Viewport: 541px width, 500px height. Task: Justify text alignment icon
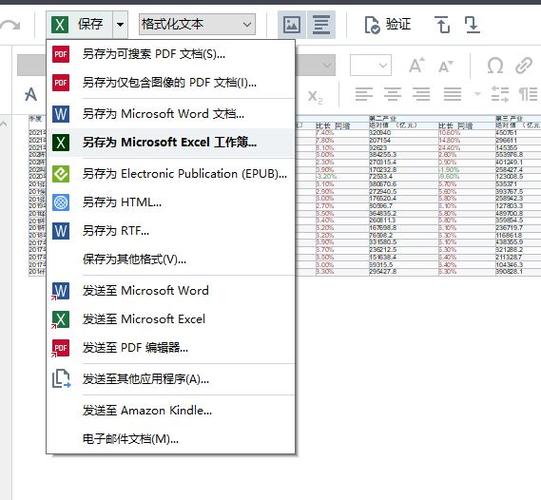point(452,94)
